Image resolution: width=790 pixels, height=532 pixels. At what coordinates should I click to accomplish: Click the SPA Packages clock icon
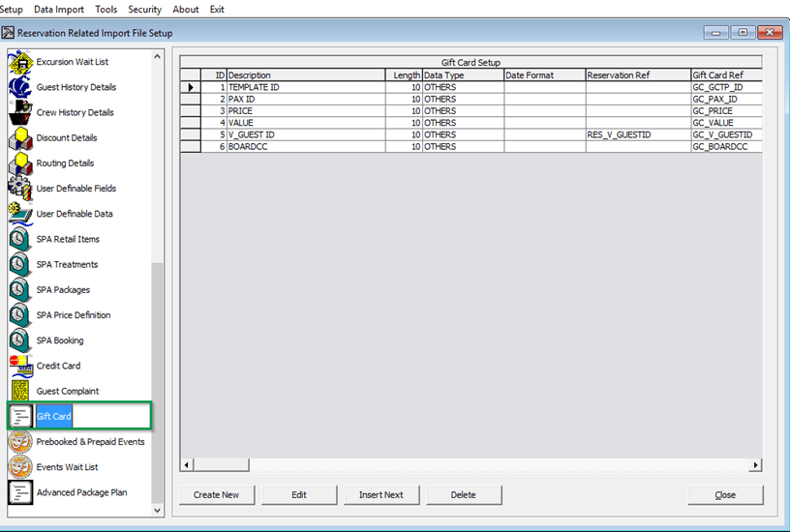[x=20, y=290]
